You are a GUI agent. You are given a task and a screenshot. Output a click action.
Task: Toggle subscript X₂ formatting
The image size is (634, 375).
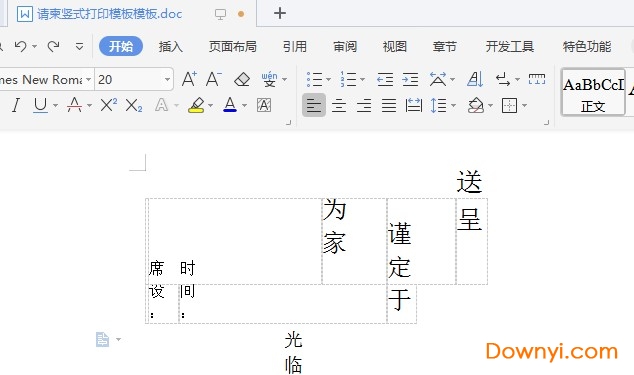(x=133, y=106)
